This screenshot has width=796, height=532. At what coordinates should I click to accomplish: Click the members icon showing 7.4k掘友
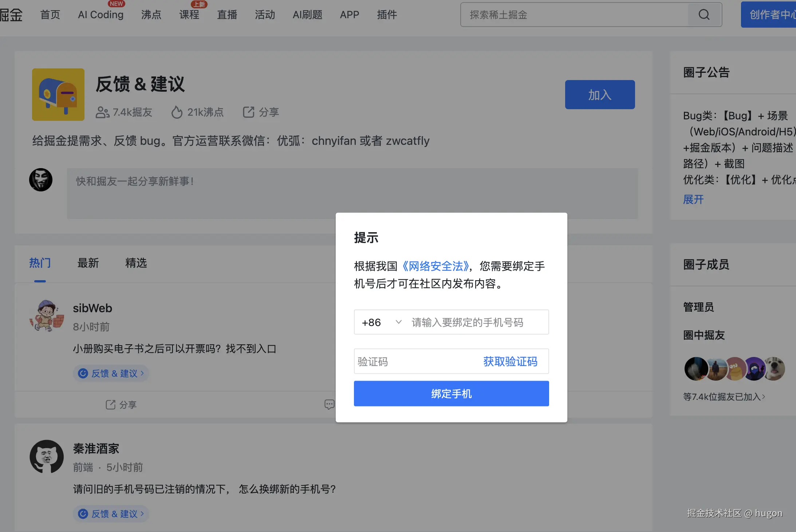[x=102, y=112]
